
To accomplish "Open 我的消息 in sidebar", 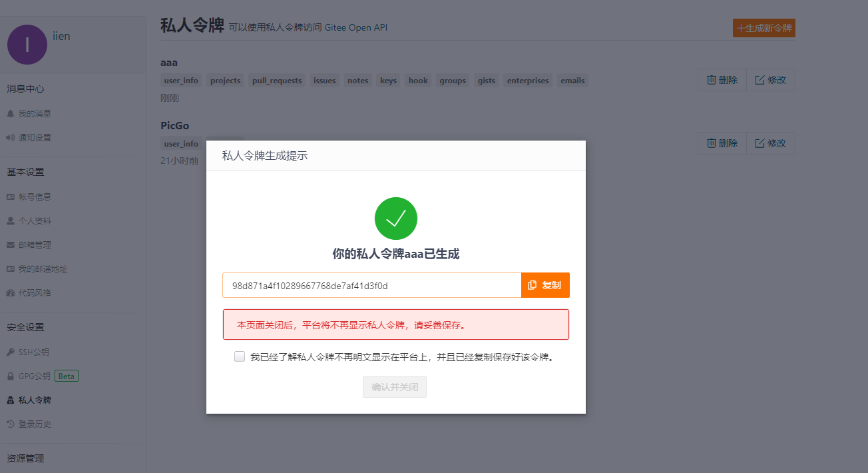I will [x=35, y=113].
